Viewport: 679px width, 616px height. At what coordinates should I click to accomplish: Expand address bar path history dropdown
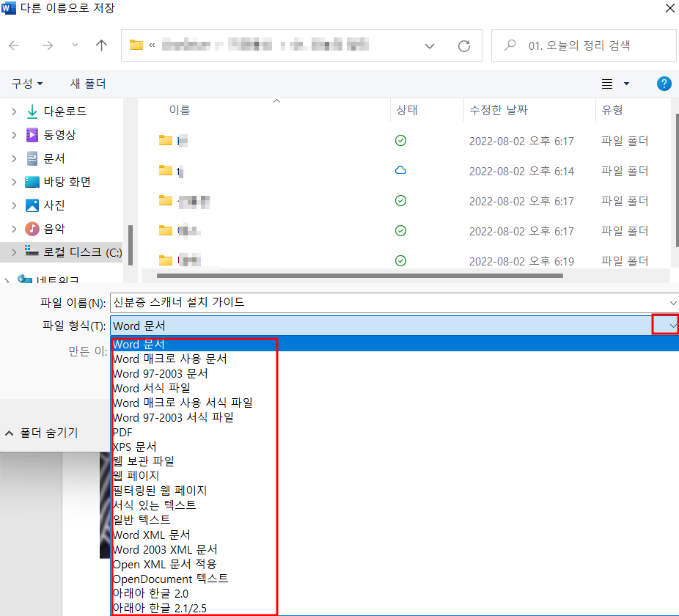coord(429,46)
